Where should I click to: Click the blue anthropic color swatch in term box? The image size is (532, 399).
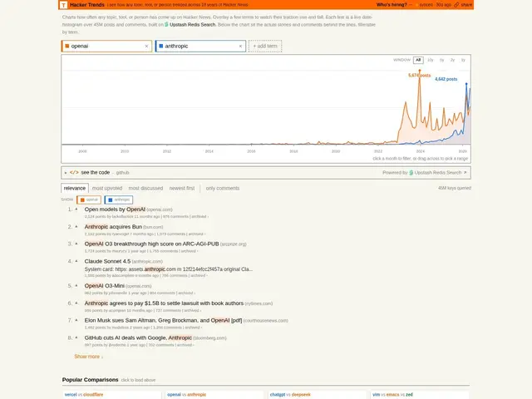point(161,47)
